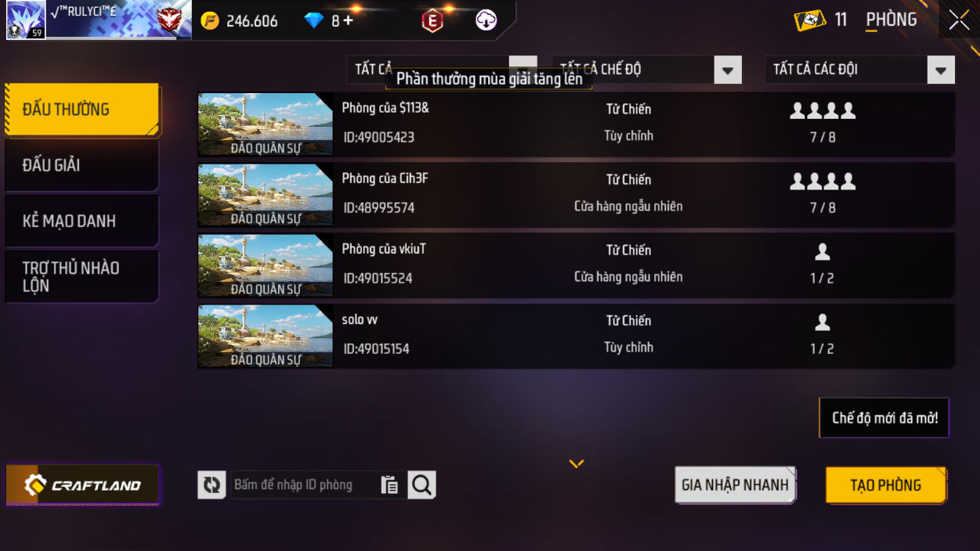Screen dimensions: 980x551
Task: Open player profile avatar
Action: tap(26, 20)
